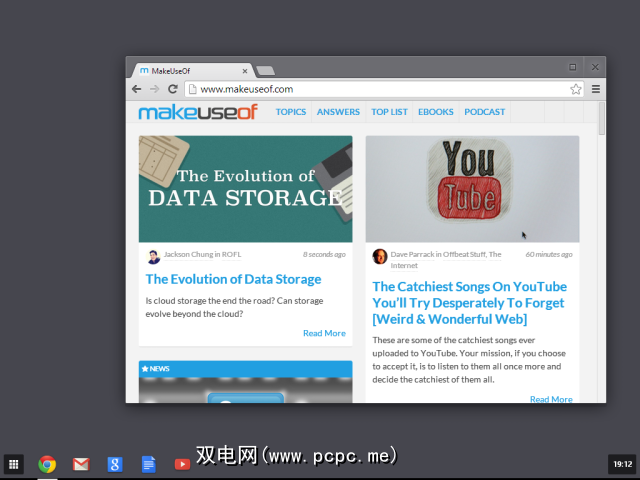Open the PODCAST menu item
This screenshot has height=480, width=640.
tap(484, 112)
